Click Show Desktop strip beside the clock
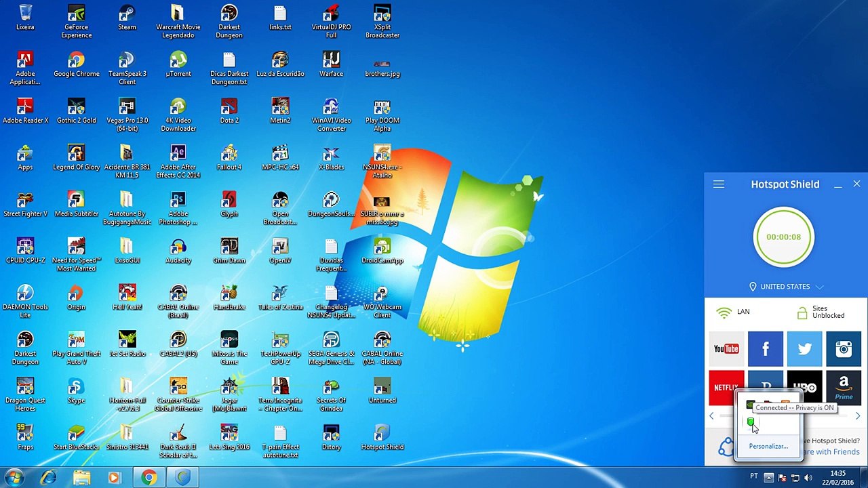This screenshot has height=488, width=868. (x=863, y=478)
